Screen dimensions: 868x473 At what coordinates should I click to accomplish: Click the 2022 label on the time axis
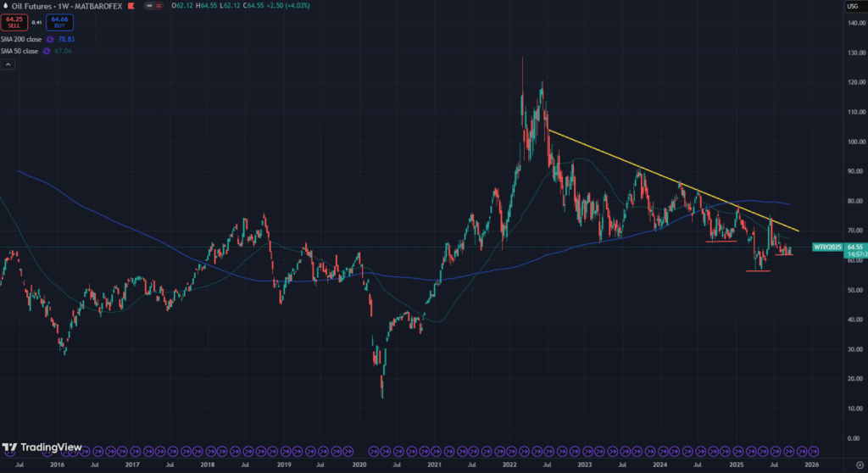click(509, 465)
